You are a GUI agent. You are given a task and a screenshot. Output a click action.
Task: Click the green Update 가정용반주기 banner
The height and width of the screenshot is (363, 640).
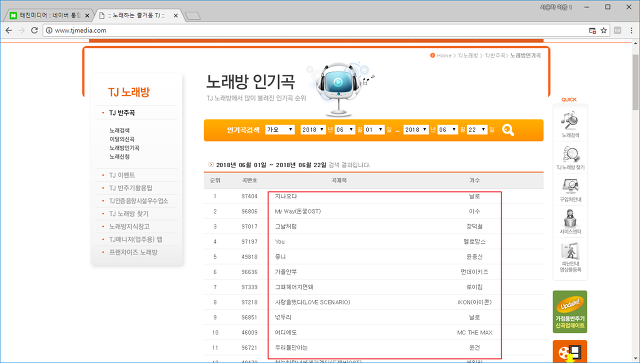(570, 312)
